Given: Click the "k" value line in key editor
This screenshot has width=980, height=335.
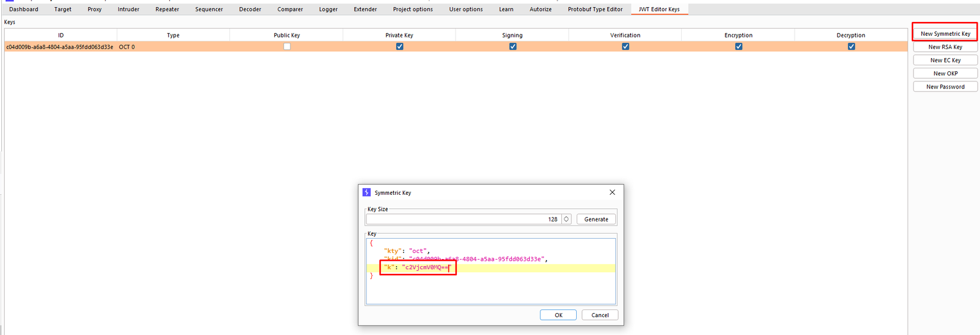Looking at the screenshot, I should (491, 267).
